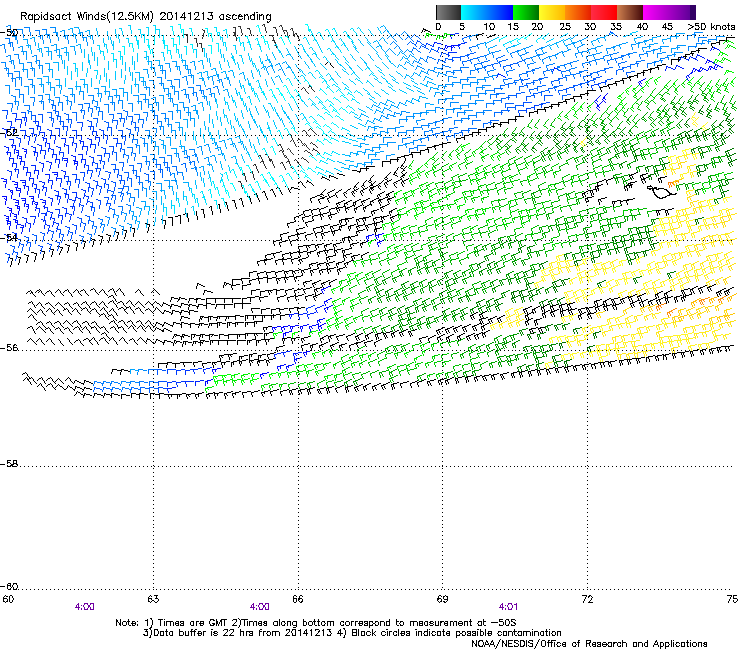Click the red 30-35 knots legend segment

click(604, 12)
